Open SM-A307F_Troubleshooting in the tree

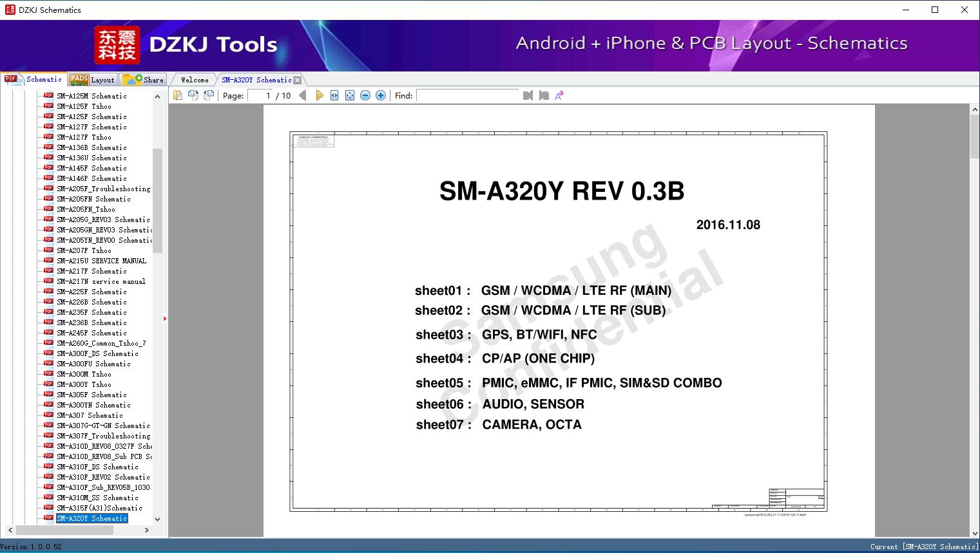(103, 436)
